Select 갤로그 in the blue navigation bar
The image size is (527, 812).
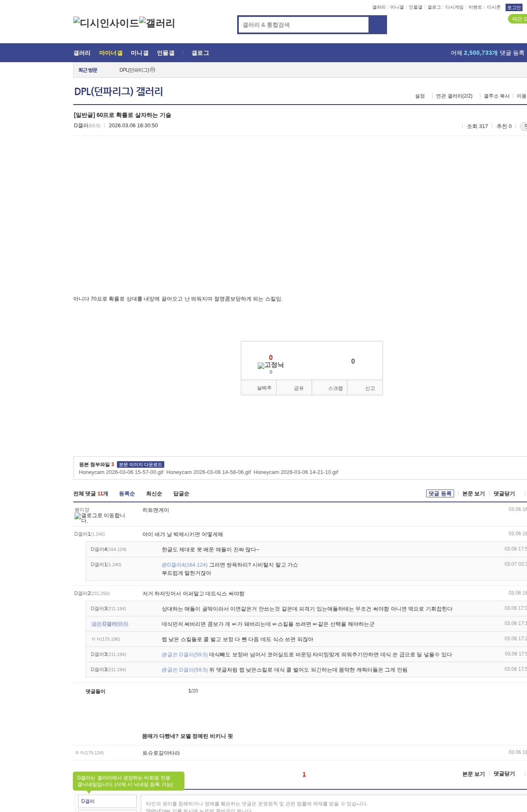(x=200, y=53)
